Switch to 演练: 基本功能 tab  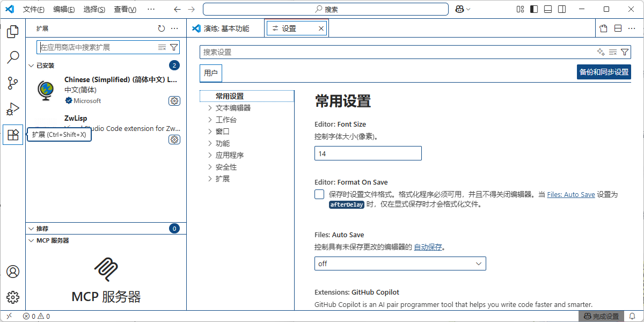pos(226,28)
